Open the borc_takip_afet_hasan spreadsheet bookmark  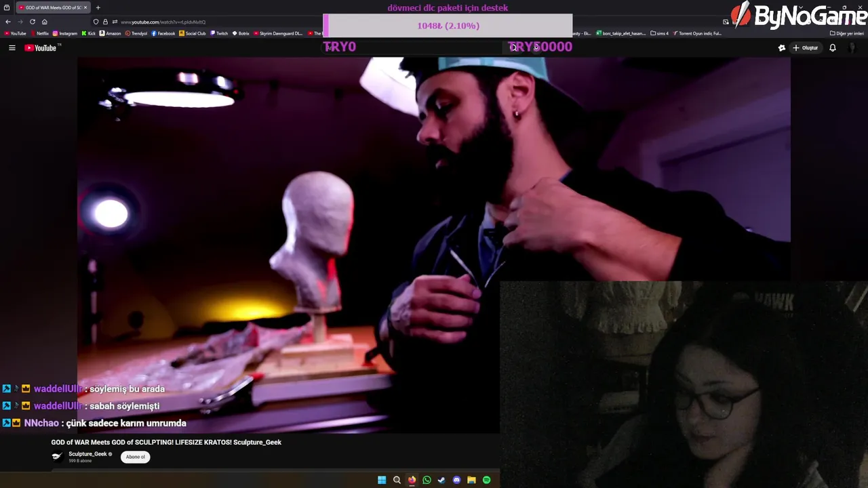620,33
